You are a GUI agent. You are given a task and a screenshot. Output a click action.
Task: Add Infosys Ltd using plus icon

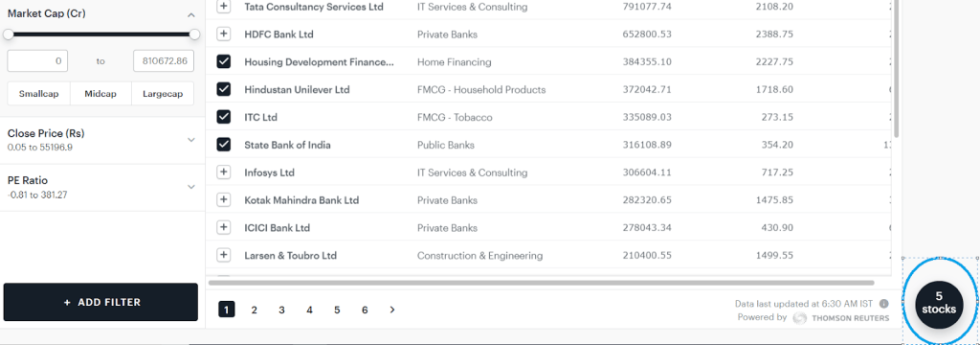[x=224, y=172]
